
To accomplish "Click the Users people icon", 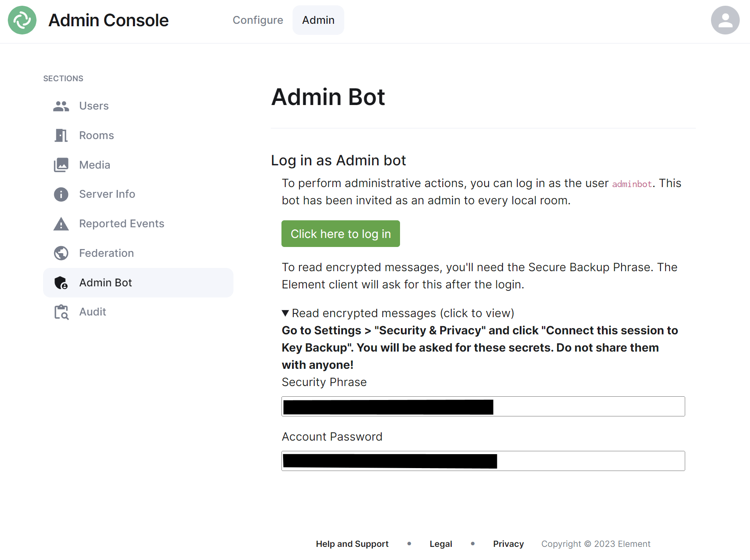I will [x=61, y=106].
